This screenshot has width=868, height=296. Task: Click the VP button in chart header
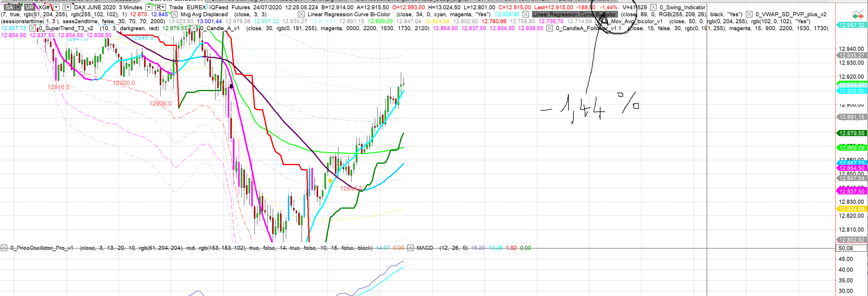tap(30, 7)
